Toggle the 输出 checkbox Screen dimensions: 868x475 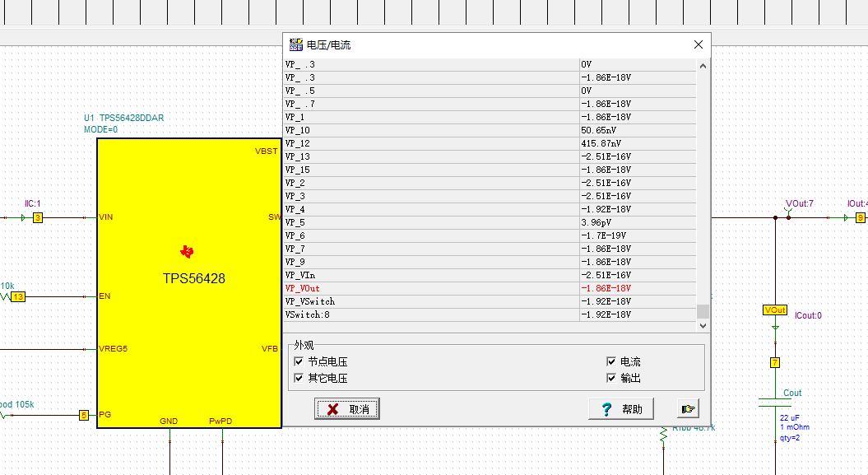click(611, 378)
